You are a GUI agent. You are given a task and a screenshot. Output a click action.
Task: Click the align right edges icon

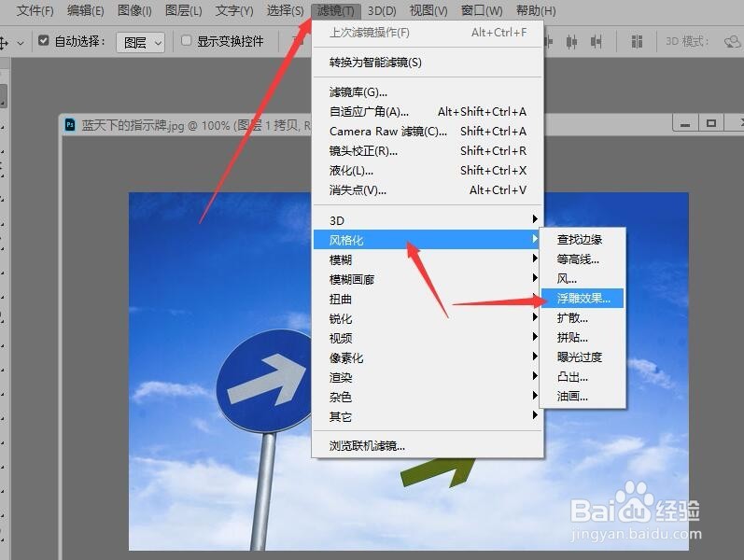tap(596, 42)
